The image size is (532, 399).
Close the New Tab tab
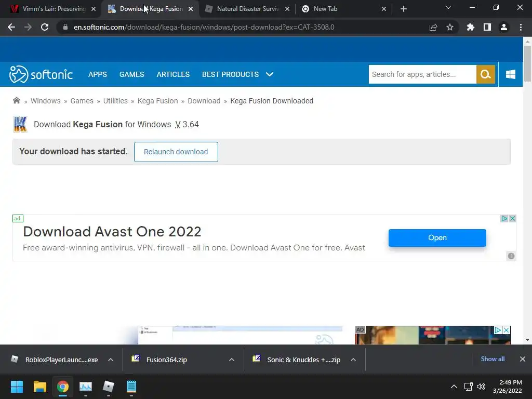(384, 9)
